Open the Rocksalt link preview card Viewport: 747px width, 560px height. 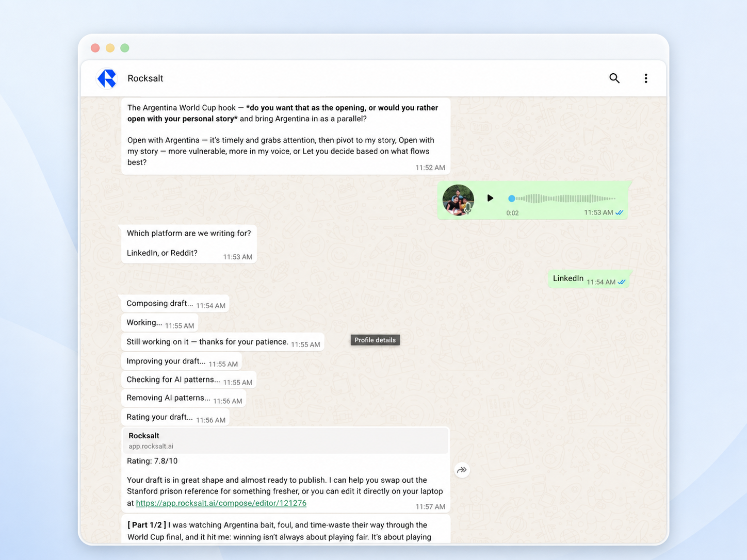[286, 441]
